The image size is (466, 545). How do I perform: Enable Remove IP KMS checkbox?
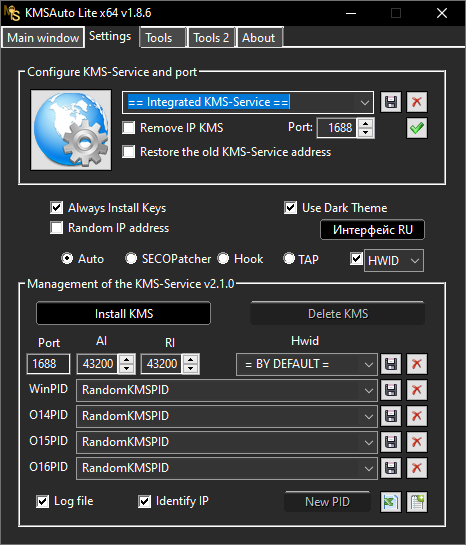click(129, 128)
